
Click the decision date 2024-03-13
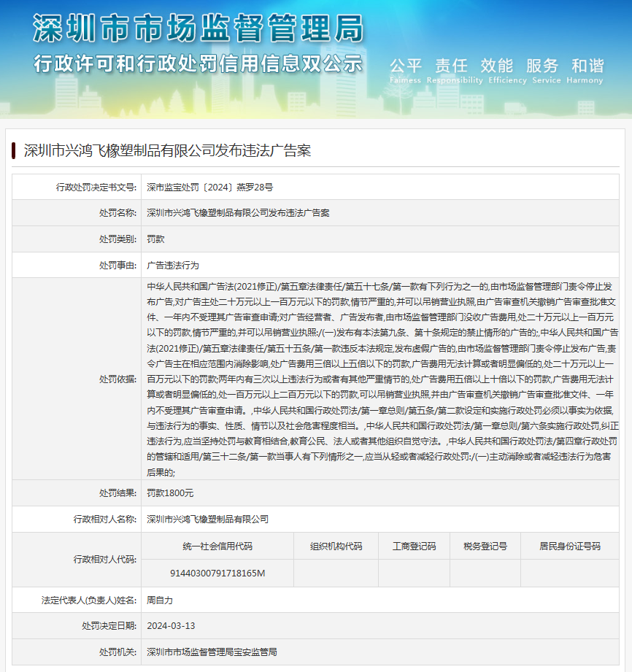(x=171, y=626)
